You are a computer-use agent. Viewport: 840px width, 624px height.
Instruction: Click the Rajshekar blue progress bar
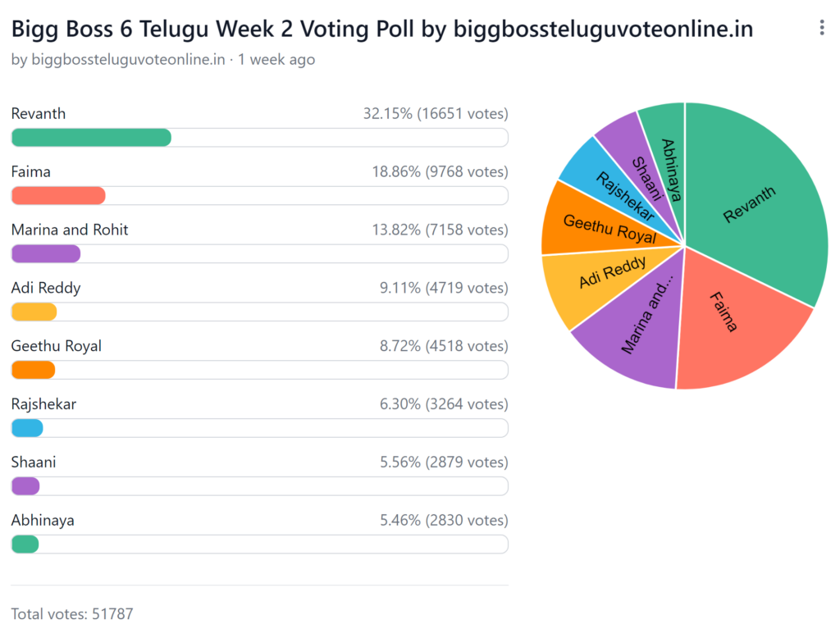pyautogui.click(x=27, y=429)
